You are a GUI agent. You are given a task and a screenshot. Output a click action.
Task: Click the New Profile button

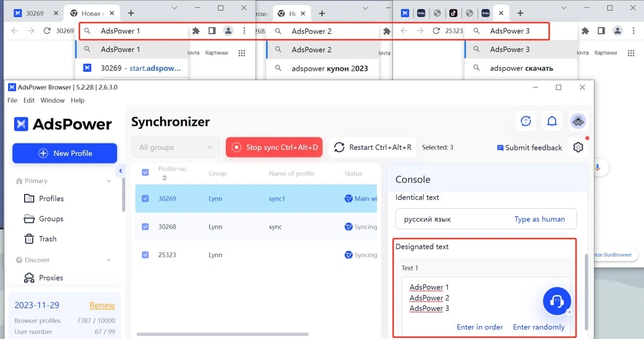65,153
